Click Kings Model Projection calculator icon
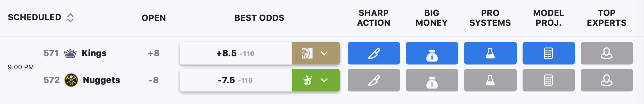Image resolution: width=644 pixels, height=104 pixels. [x=548, y=53]
